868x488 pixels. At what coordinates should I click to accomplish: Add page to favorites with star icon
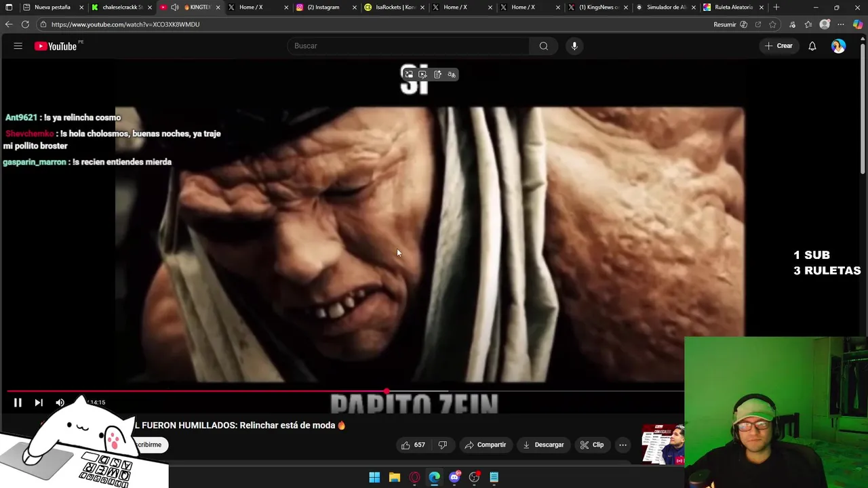click(772, 24)
